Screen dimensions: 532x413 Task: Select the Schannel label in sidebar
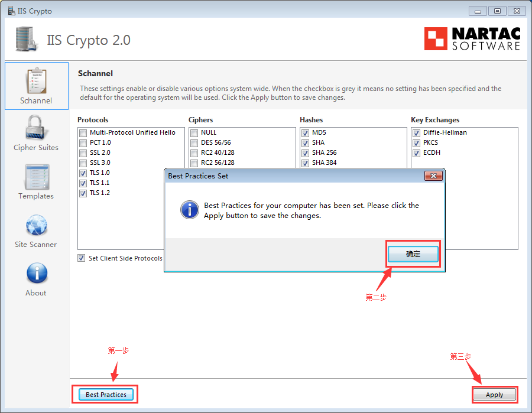tap(36, 100)
